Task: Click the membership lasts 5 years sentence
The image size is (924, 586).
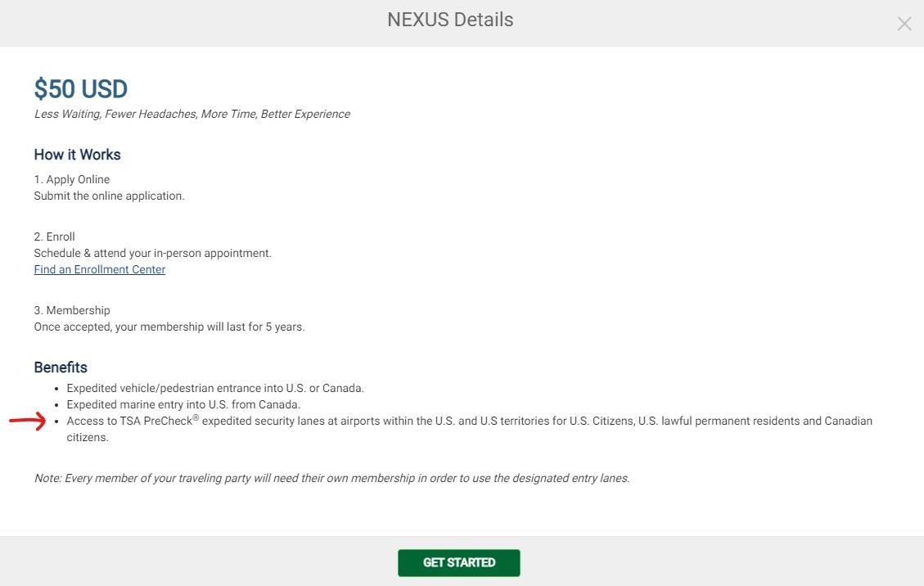Action: [169, 327]
